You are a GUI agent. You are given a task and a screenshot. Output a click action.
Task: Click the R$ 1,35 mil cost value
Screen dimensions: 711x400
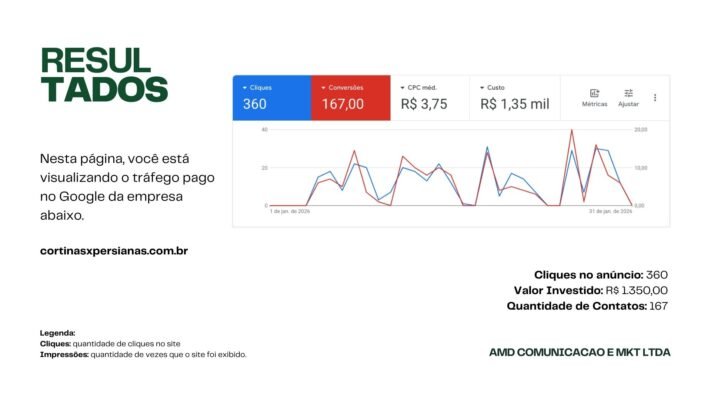tap(514, 103)
